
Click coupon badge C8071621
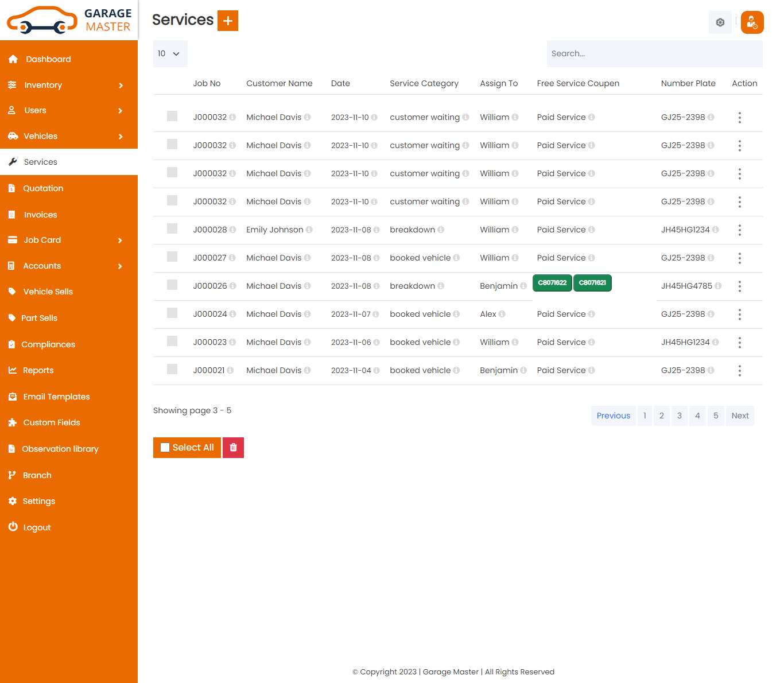tap(592, 283)
